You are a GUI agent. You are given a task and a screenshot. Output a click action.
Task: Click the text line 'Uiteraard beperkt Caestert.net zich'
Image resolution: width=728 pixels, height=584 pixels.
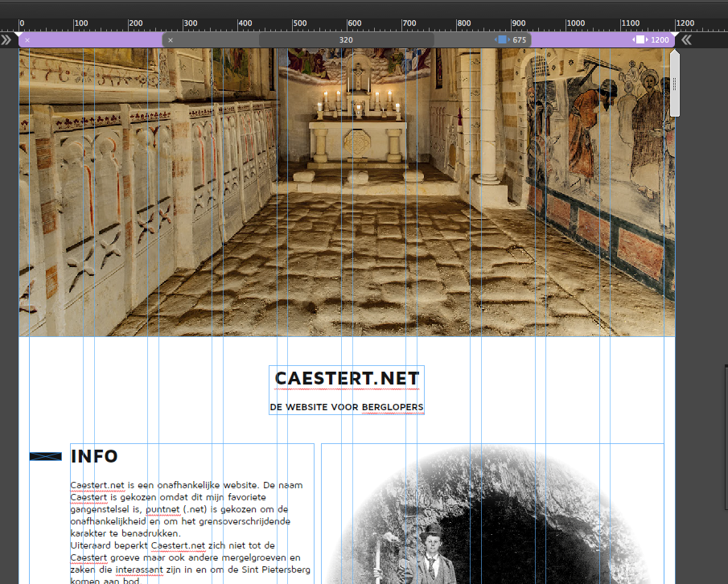pyautogui.click(x=172, y=545)
